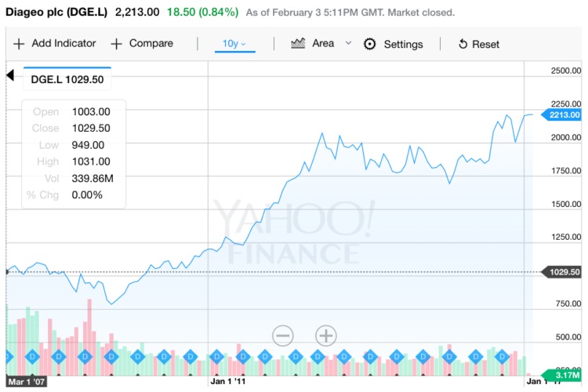Click the 2500.00 y-axis label
588x392 pixels.
tap(566, 71)
